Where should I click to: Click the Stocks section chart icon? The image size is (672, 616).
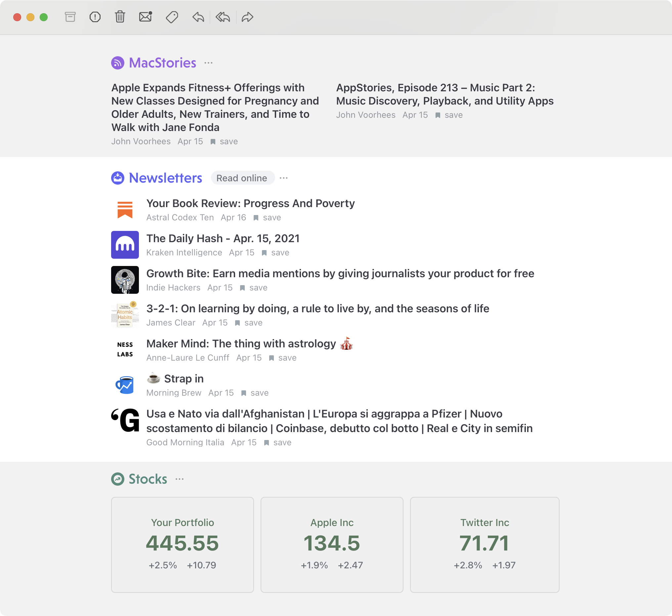click(x=118, y=479)
